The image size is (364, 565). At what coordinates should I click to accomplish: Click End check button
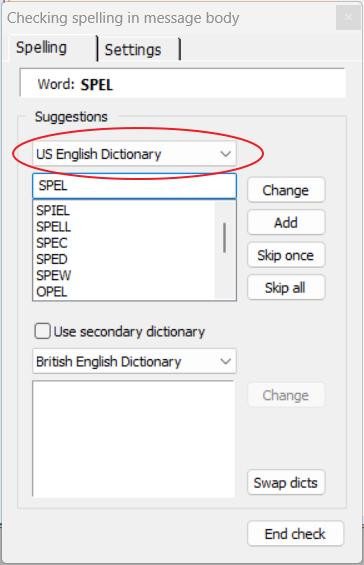pyautogui.click(x=296, y=534)
